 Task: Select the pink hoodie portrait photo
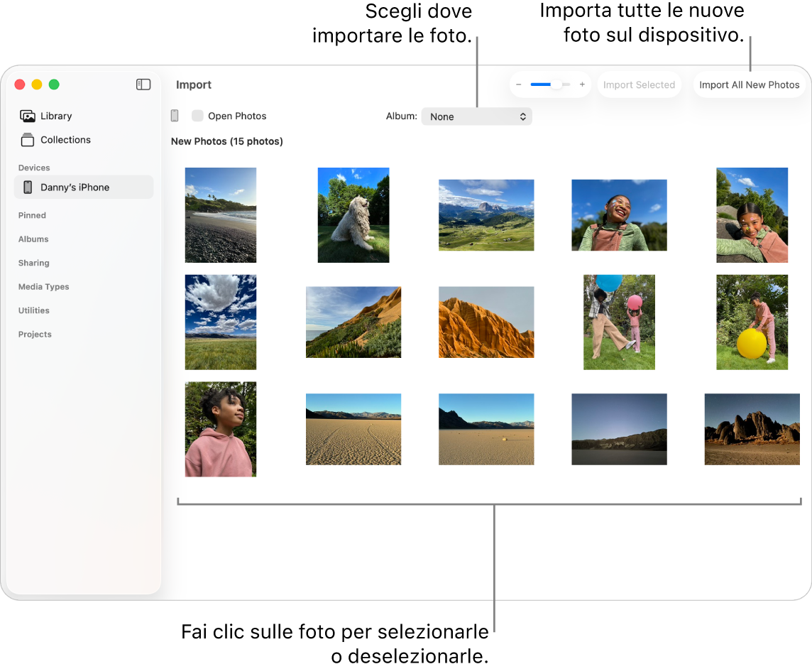[220, 429]
